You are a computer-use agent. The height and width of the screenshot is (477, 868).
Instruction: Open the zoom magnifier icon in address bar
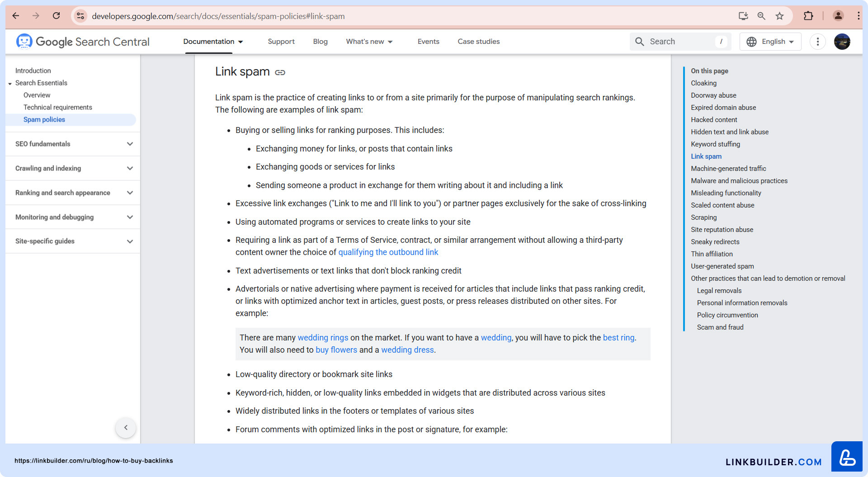coord(761,16)
